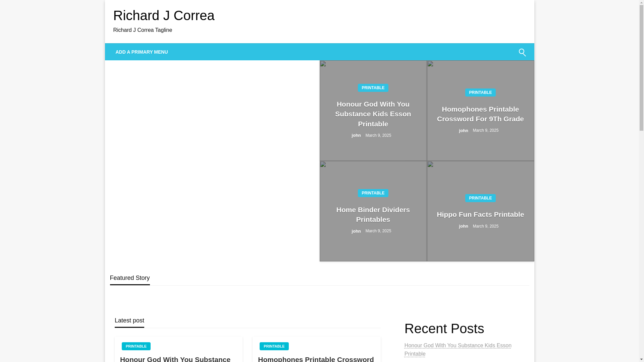Open the Richard J Correa site title
Image resolution: width=644 pixels, height=362 pixels.
pyautogui.click(x=164, y=15)
